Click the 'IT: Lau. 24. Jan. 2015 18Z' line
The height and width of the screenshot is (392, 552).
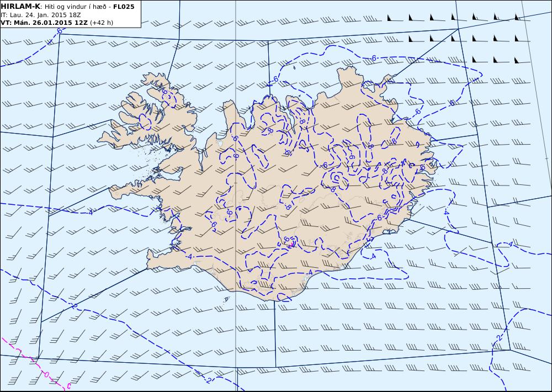[x=41, y=15]
